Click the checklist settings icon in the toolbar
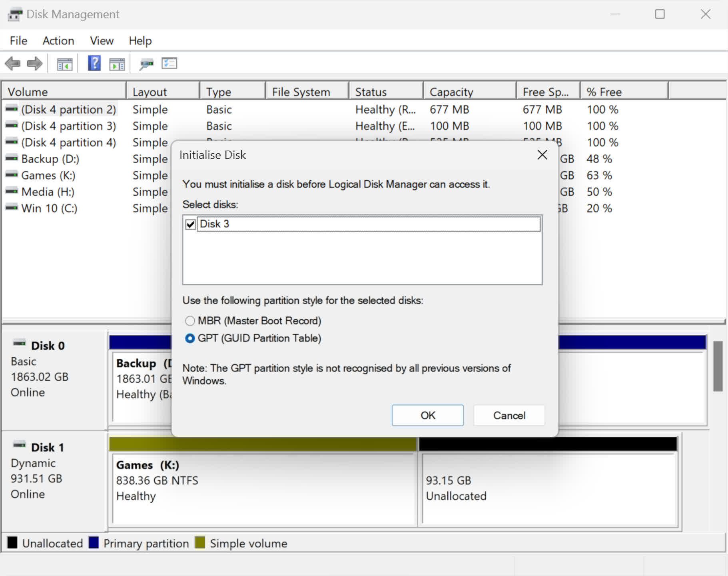728x576 pixels. tap(169, 63)
